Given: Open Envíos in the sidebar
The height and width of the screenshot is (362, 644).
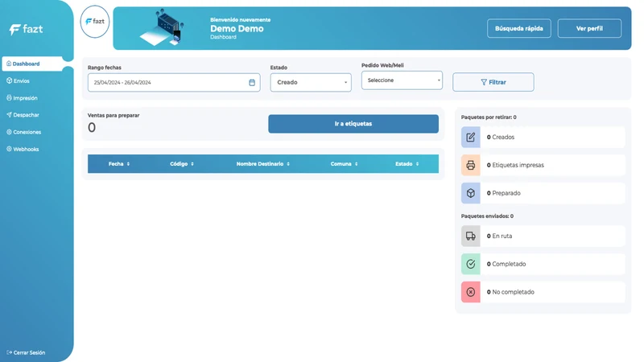Looking at the screenshot, I should tap(18, 81).
